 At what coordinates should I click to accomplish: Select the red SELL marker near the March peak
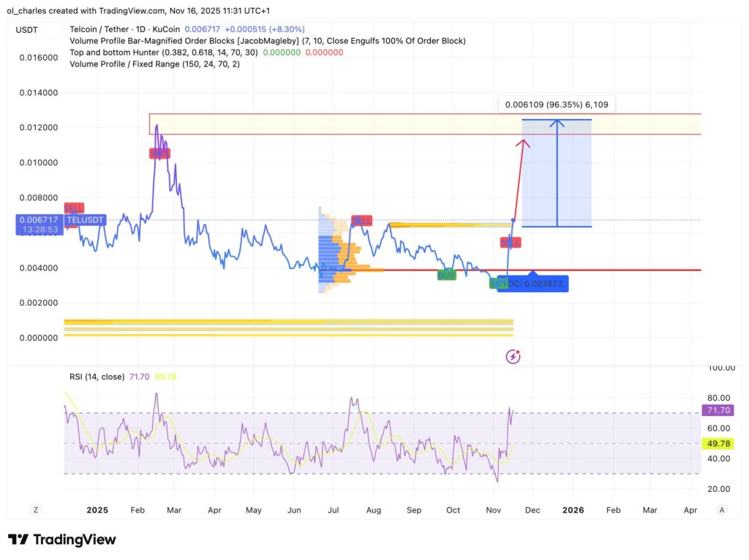click(x=159, y=153)
